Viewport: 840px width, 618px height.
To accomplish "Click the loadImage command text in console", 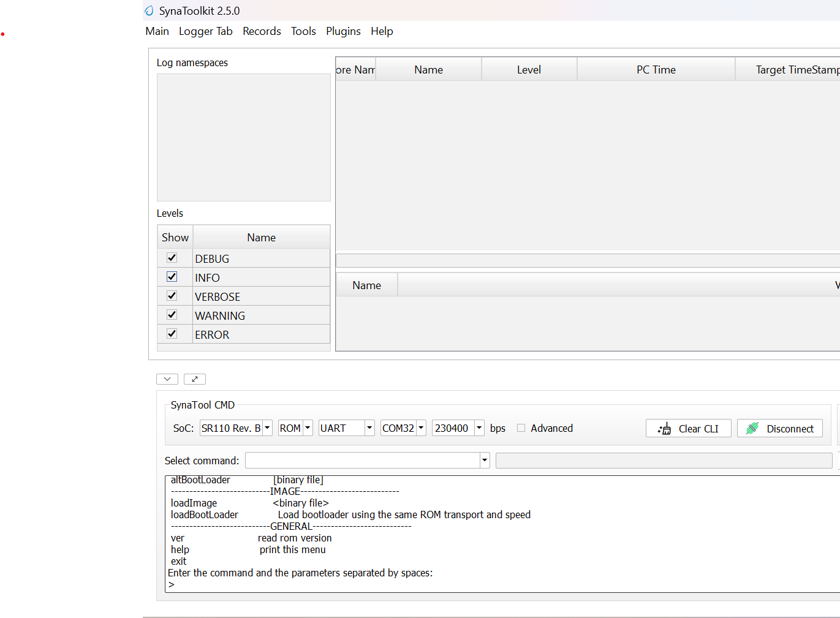I will click(x=194, y=503).
